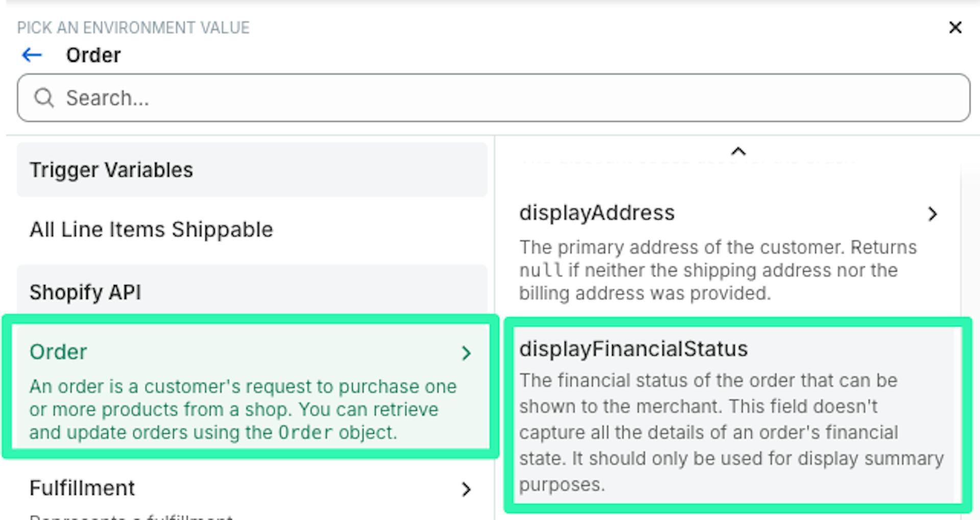Select the Fulfillment category label
This screenshot has width=980, height=520.
(x=82, y=488)
